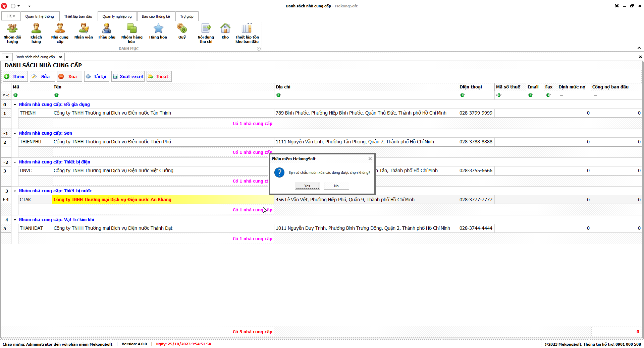Click the Xuất excel export button
This screenshot has width=644, height=348.
128,77
